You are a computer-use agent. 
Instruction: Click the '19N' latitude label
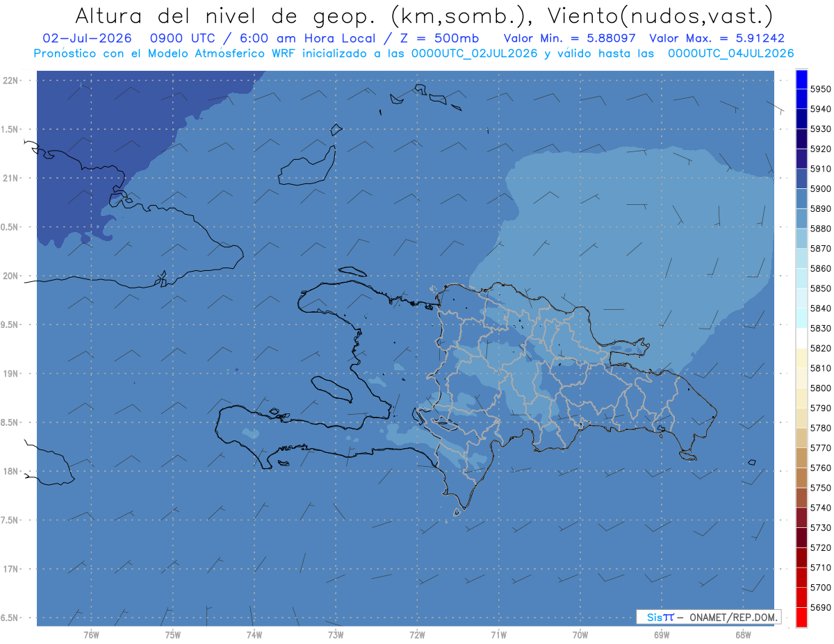(10, 374)
